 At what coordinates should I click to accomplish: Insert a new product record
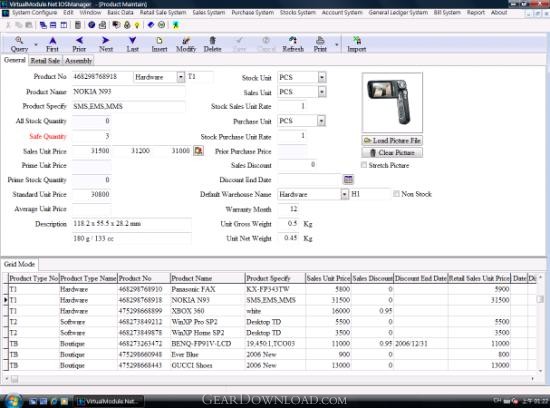coord(159,44)
